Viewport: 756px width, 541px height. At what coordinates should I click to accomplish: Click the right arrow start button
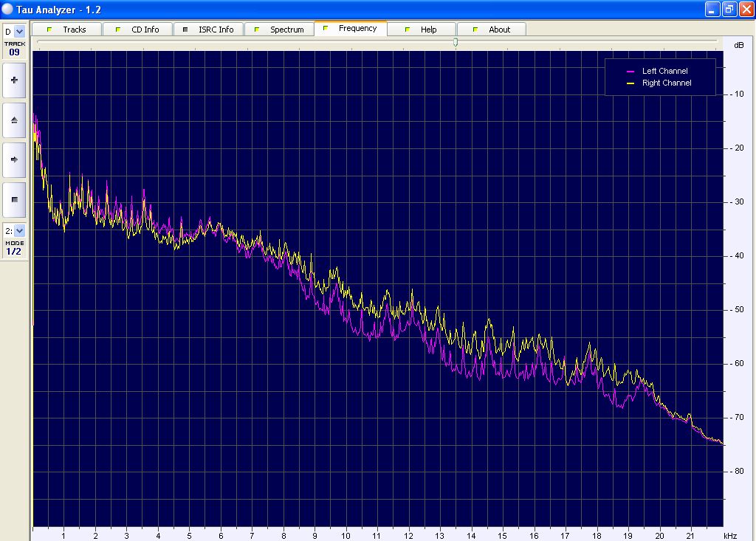click(14, 159)
